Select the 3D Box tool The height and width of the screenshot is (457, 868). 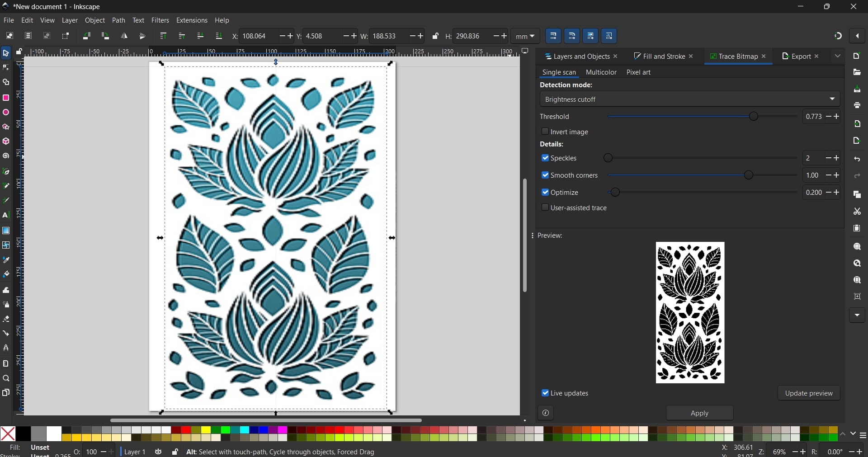[x=6, y=141]
